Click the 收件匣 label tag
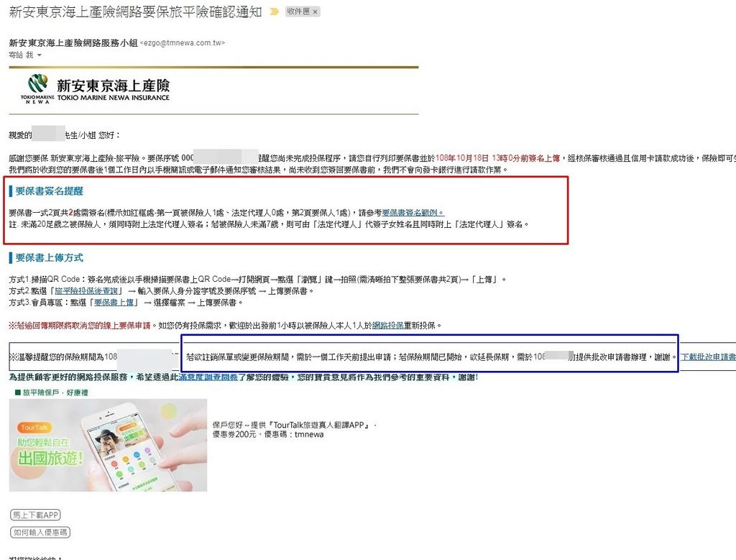The height and width of the screenshot is (560, 736). pos(298,12)
